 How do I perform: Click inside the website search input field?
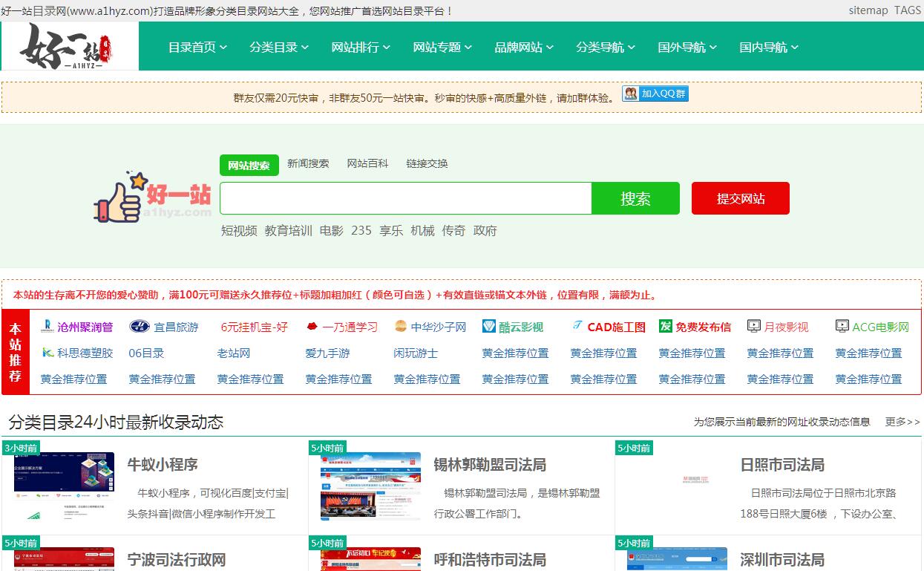tap(405, 198)
